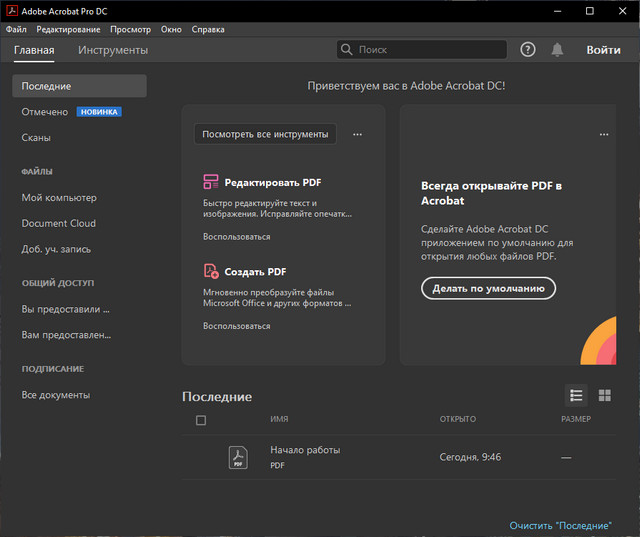The image size is (640, 537).
Task: Click the Делать по умолчанию button
Action: tap(488, 288)
